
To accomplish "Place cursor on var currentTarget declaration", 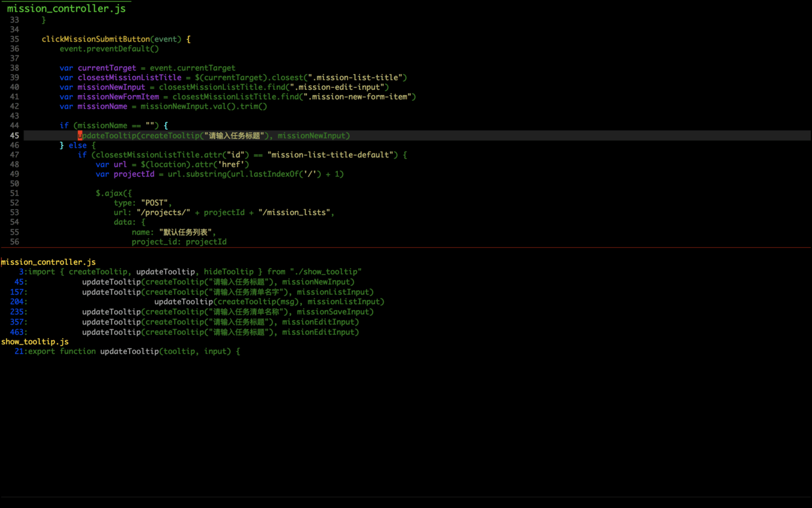I will point(147,68).
